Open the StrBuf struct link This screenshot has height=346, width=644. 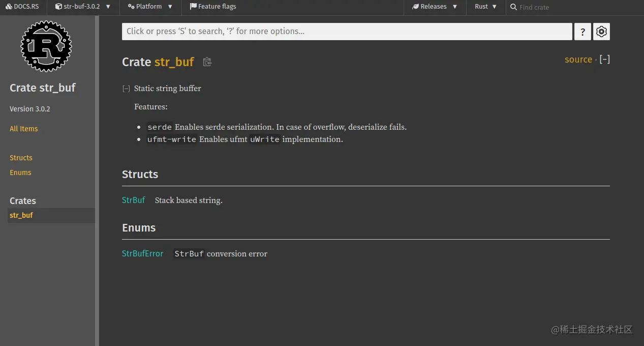point(134,200)
